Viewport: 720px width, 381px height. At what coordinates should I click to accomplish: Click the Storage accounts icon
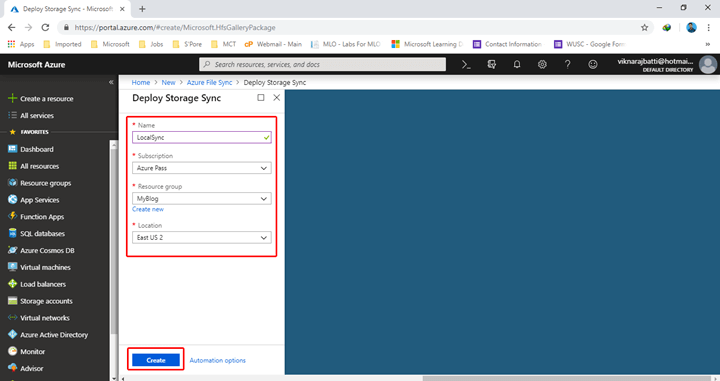point(12,301)
